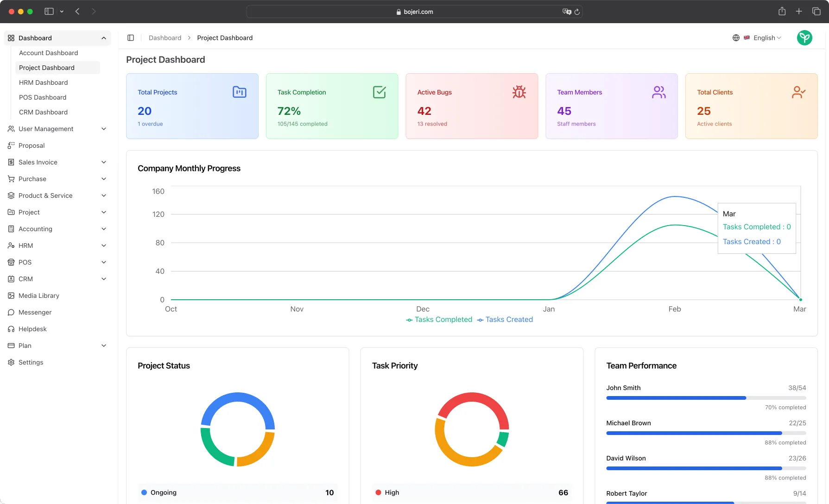This screenshot has height=504, width=829.
Task: Click the Messenger chat icon in sidebar
Action: (x=11, y=312)
